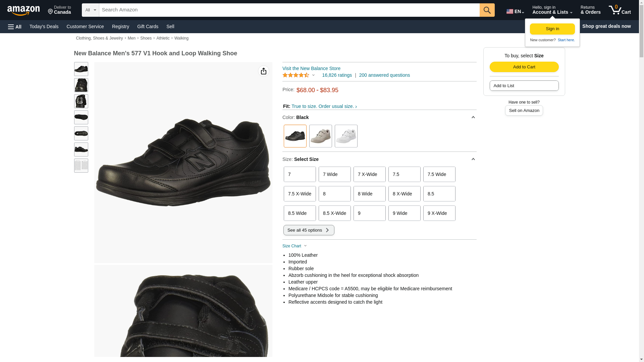Click the star rating icons
Viewport: 644px width, 362px height.
(296, 75)
